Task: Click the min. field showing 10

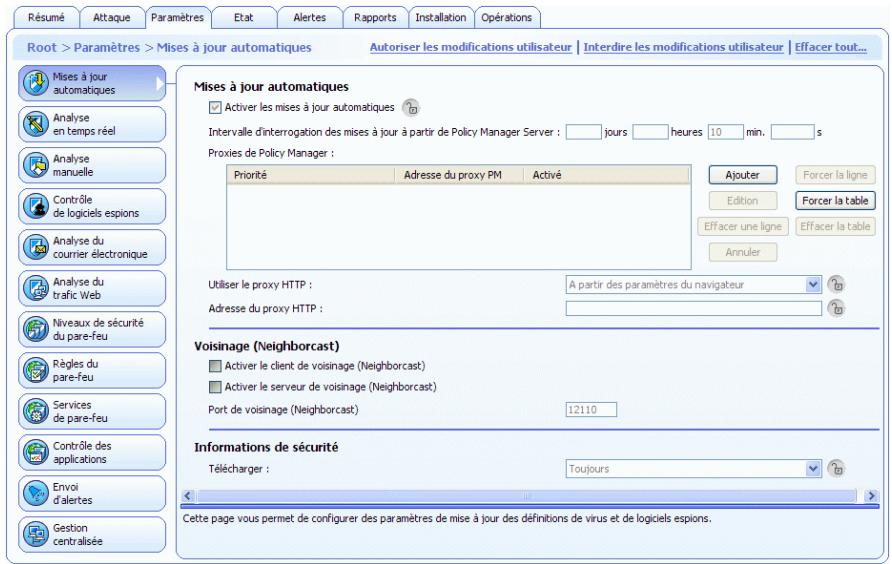Action: click(x=725, y=132)
